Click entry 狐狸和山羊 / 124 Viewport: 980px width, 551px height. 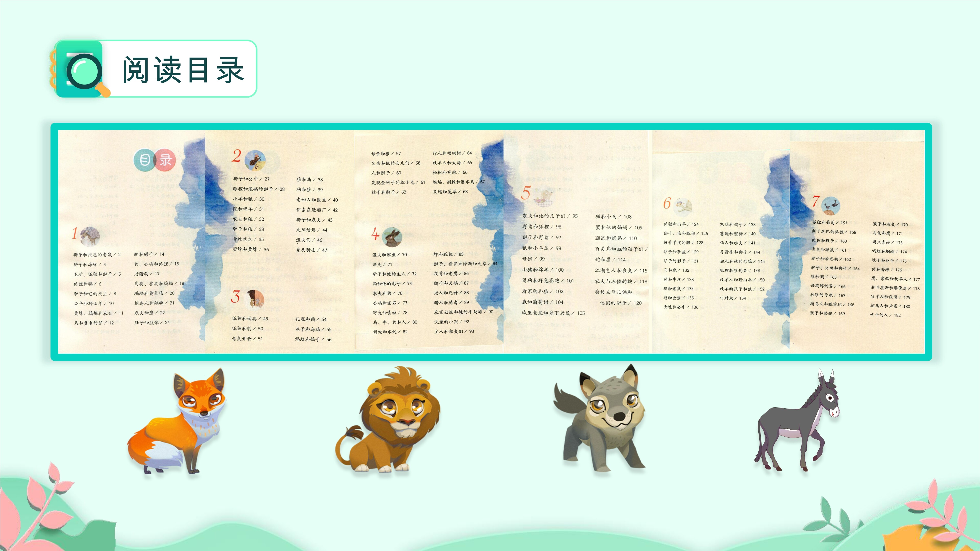(x=681, y=224)
